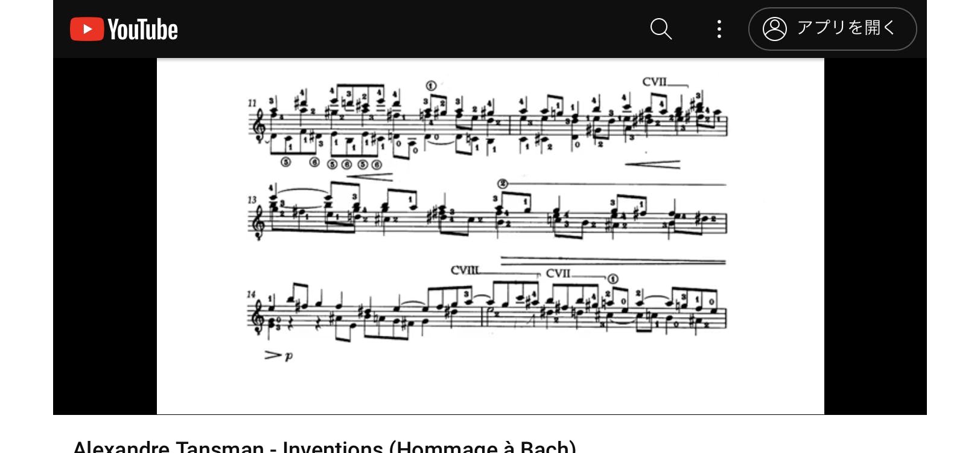Tap the black bar left of the video
This screenshot has width=980, height=453.
pyautogui.click(x=105, y=236)
